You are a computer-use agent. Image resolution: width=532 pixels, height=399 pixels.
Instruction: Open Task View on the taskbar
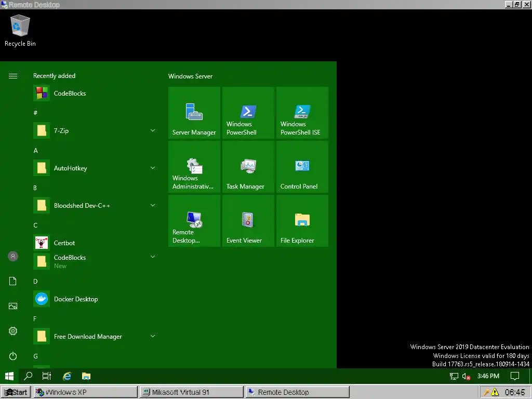point(46,376)
